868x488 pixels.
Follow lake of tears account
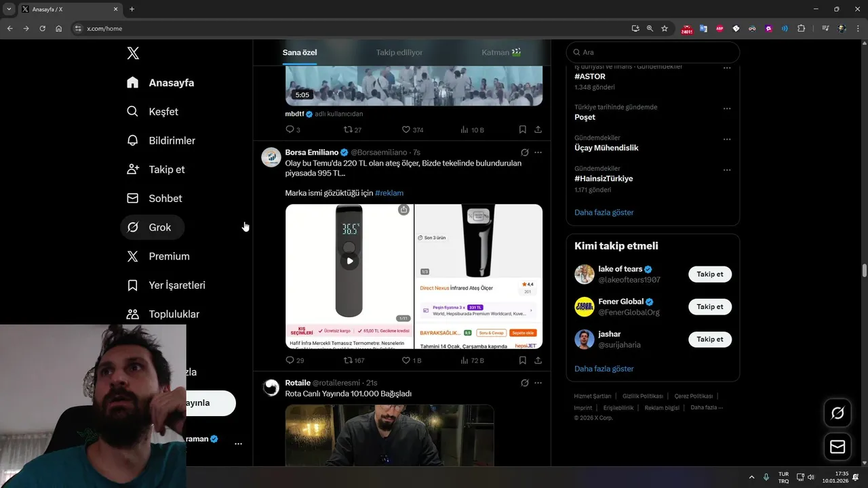(710, 274)
